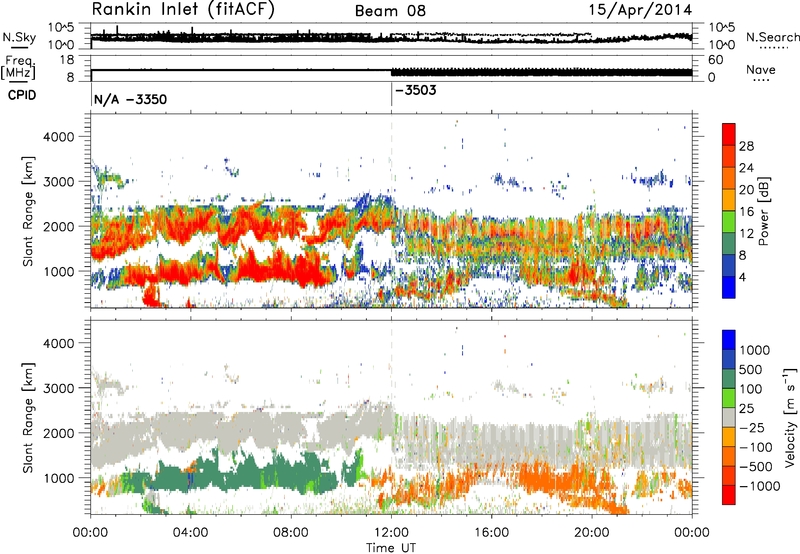Click the 'Freq. [MHz]' axis label
The image size is (800, 554).
18,68
